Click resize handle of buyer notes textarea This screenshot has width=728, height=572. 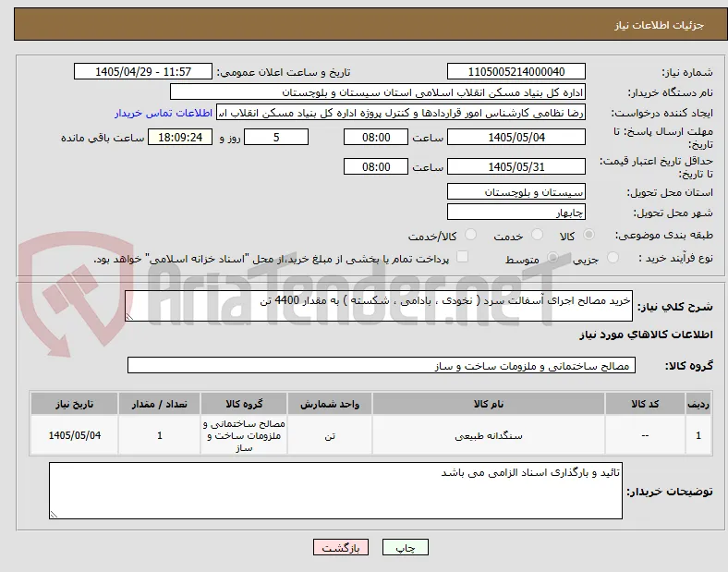click(54, 515)
